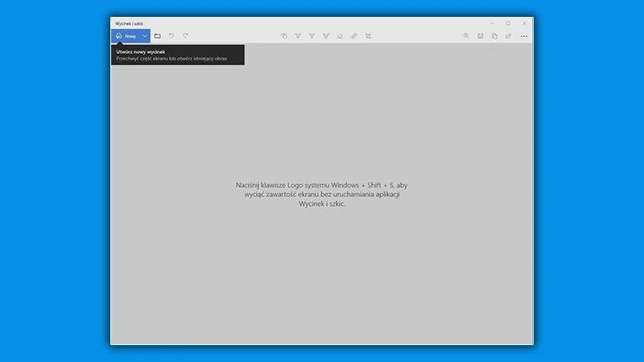
Task: Click the Save floppy disk icon
Action: pos(481,36)
